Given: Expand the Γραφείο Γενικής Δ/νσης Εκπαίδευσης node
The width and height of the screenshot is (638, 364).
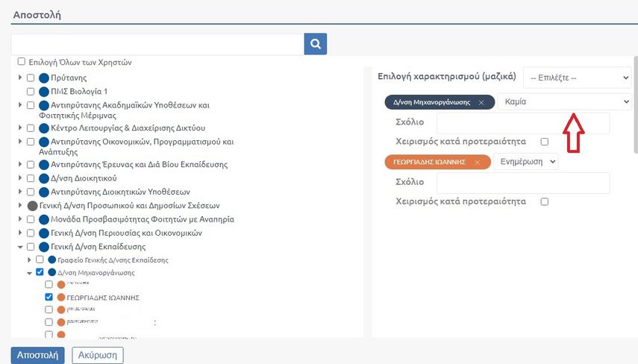Looking at the screenshot, I should click(x=30, y=260).
